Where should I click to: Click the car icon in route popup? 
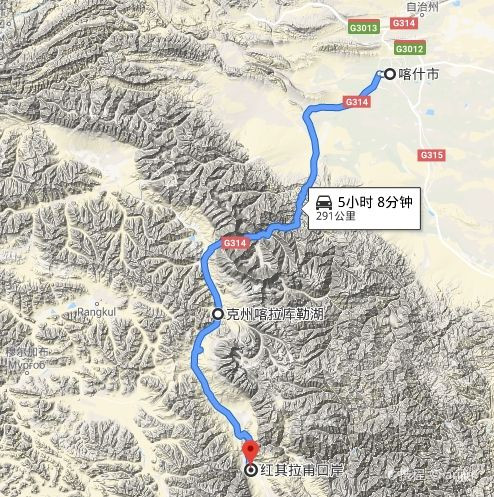324,203
